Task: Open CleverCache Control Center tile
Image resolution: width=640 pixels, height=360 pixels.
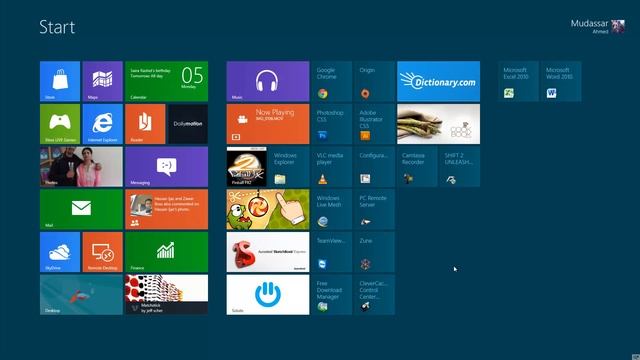Action: [375, 295]
